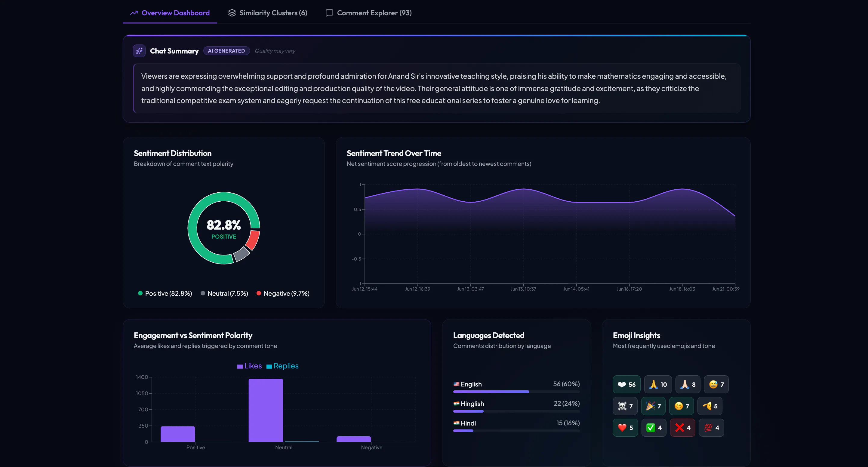Click the 'Languages Detected' heading
The image size is (868, 467).
click(488, 335)
